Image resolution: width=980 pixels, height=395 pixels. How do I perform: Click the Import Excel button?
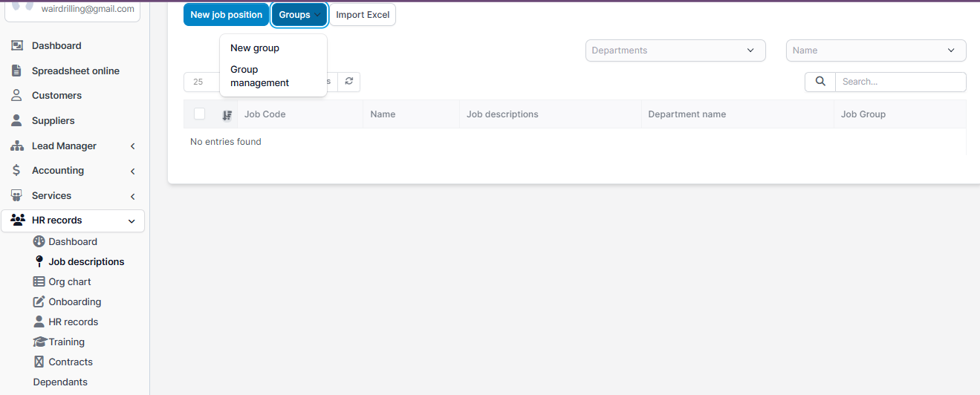[363, 15]
